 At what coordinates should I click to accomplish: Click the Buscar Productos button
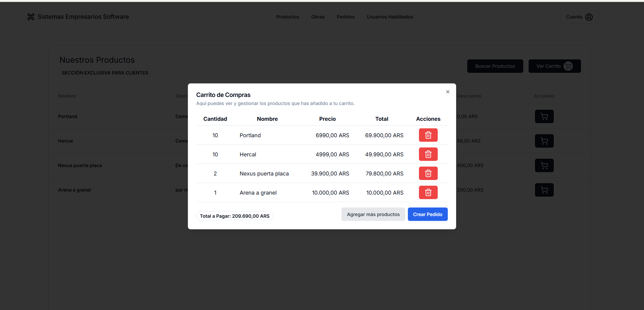coord(495,66)
